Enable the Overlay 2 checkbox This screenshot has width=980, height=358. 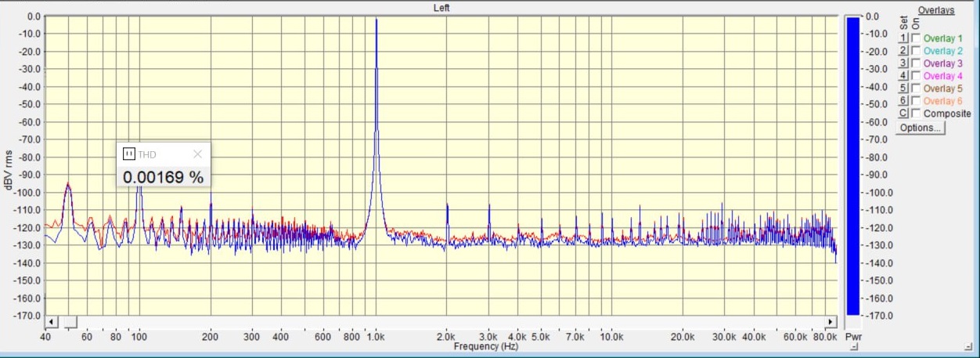(916, 51)
